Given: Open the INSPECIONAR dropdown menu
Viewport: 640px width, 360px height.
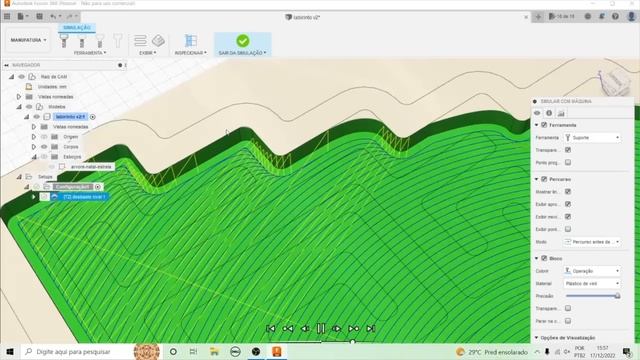Looking at the screenshot, I should [191, 53].
